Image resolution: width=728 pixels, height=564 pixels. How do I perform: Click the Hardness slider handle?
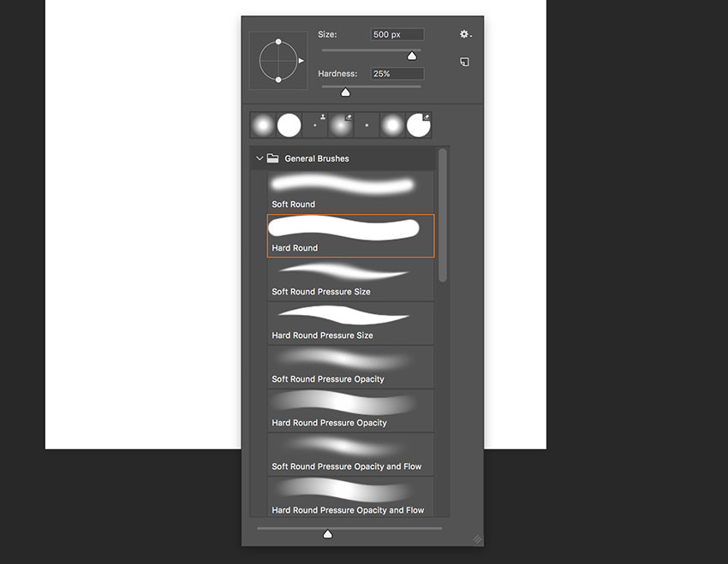345,92
